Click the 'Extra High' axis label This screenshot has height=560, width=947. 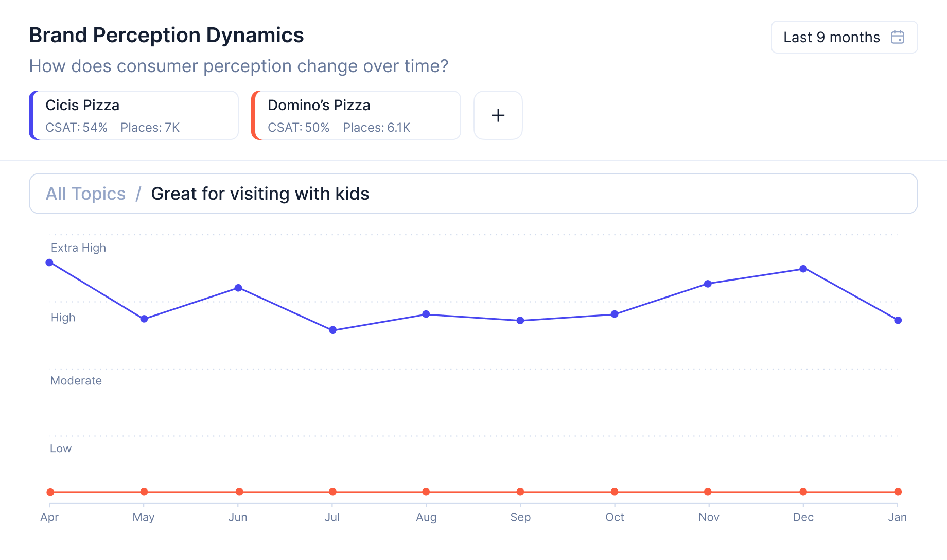tap(78, 248)
